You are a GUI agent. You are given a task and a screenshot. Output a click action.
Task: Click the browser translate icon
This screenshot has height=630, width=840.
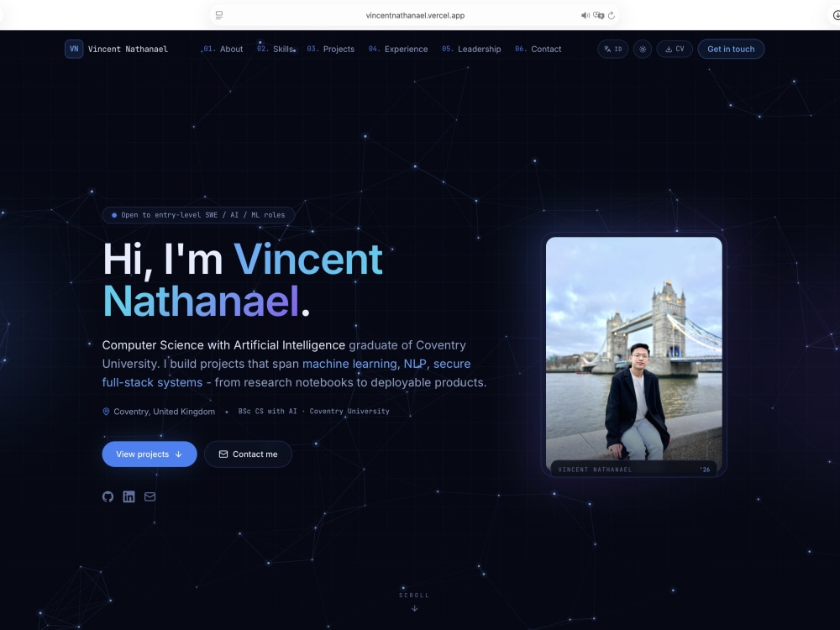click(x=598, y=15)
